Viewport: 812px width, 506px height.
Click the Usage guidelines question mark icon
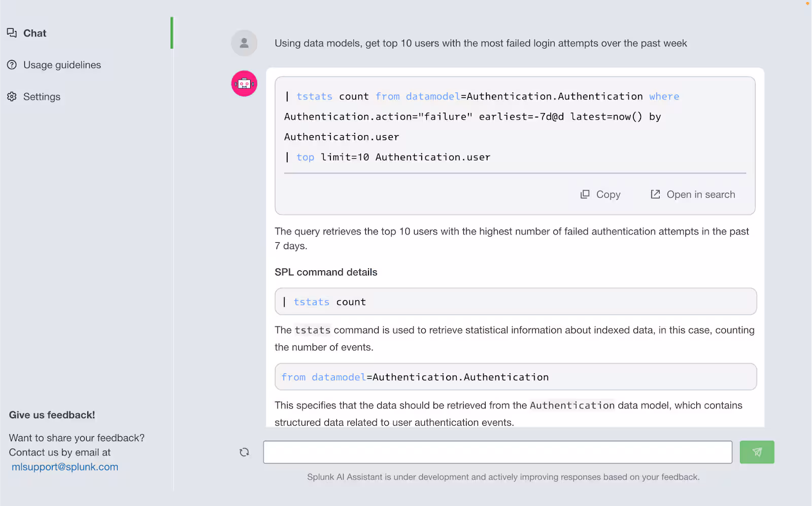tap(12, 65)
